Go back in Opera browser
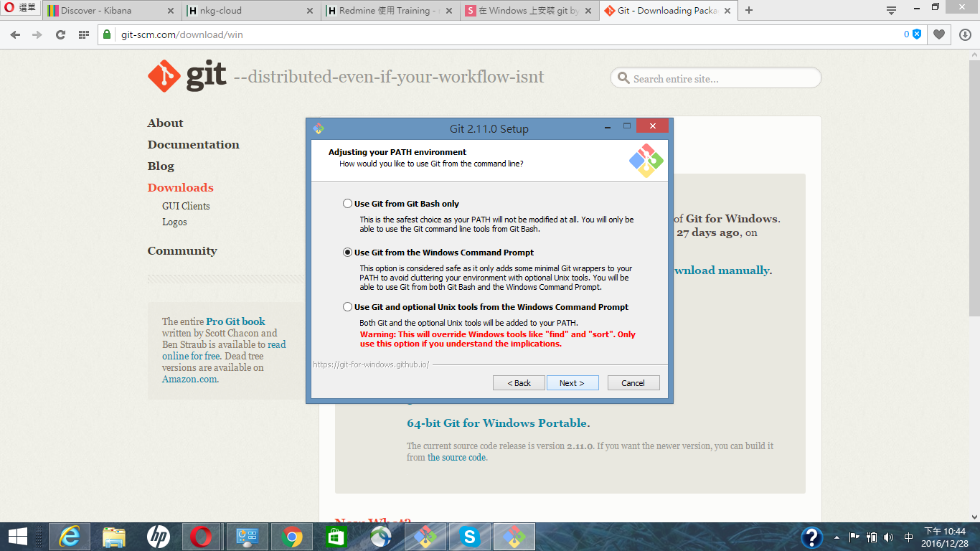 pos(15,34)
